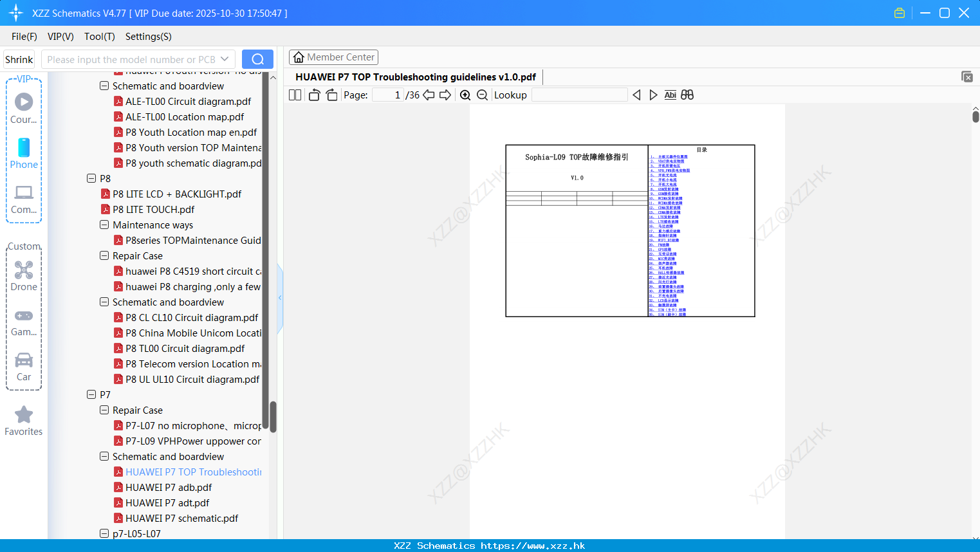Open the Courses sidebar section

point(24,108)
